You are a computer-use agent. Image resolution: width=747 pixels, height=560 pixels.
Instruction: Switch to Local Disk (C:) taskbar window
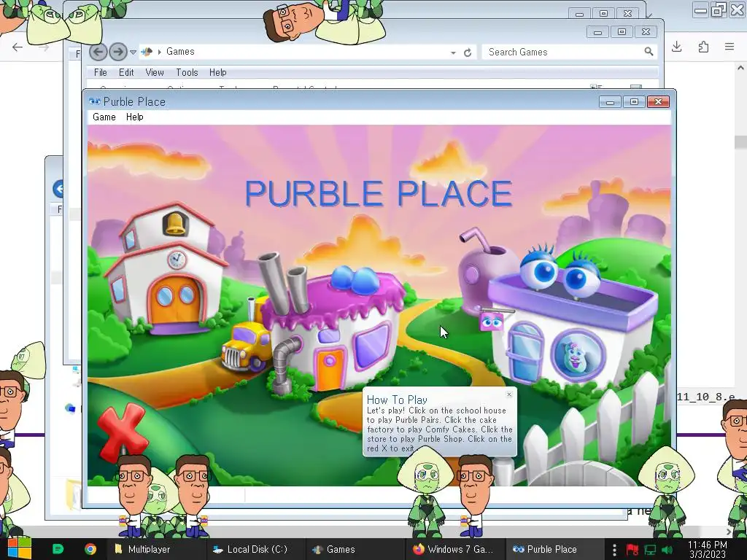[256, 549]
